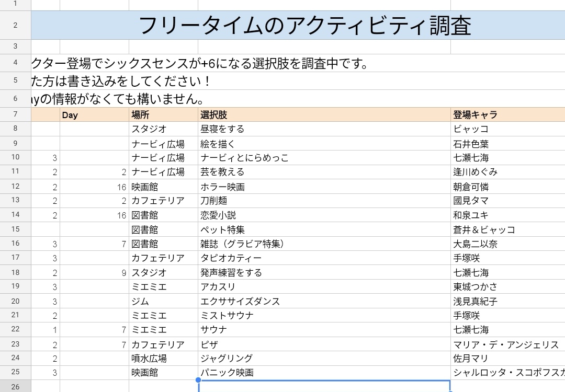The height and width of the screenshot is (392, 565).
Task: Select the 石井色葉 character cell
Action: pyautogui.click(x=507, y=144)
